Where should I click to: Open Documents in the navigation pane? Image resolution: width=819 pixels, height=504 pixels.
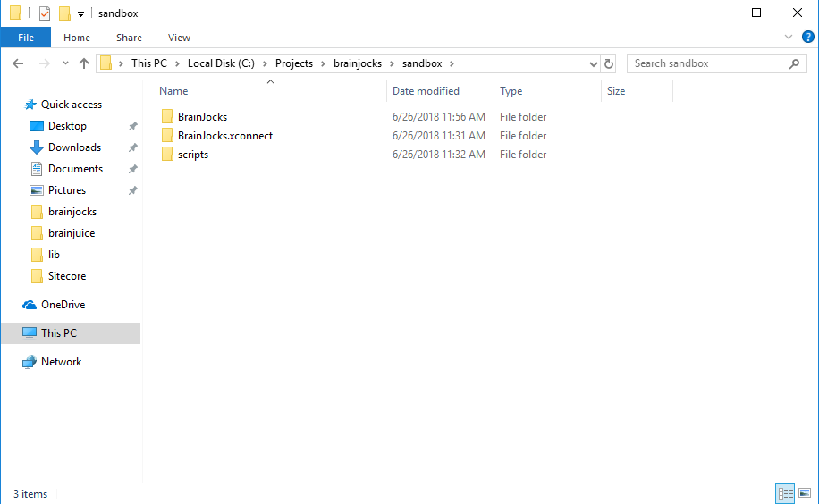tap(76, 169)
